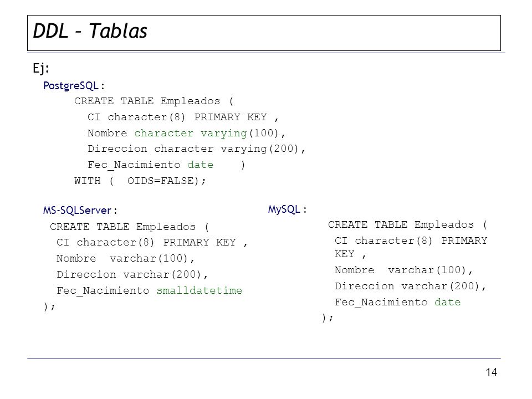Click the slide title 'DDL - Tablas'
This screenshot has height=399, width=532.
point(90,31)
